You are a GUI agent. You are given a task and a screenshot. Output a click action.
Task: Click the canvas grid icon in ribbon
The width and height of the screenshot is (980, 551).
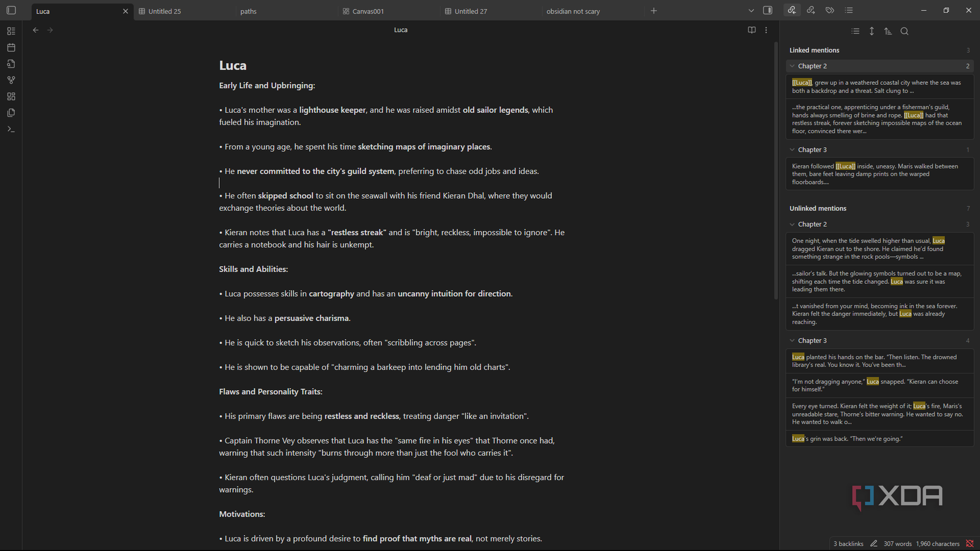point(11,96)
